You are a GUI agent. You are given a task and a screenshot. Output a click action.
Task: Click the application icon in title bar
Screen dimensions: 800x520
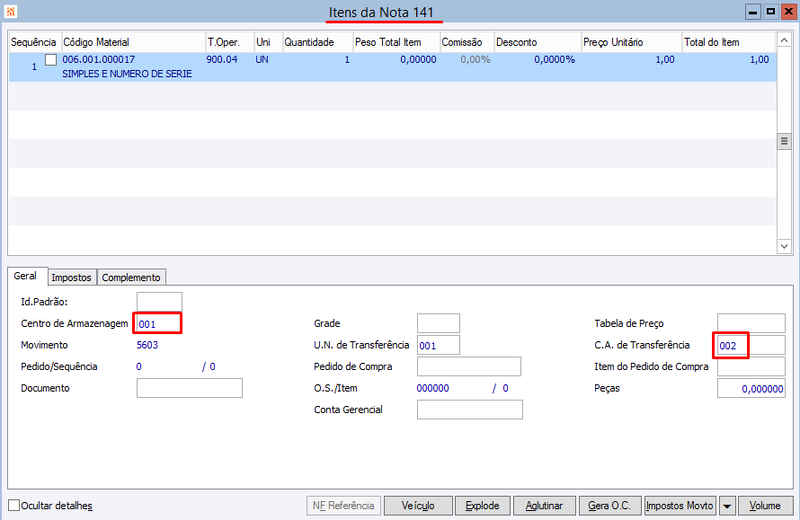11,11
